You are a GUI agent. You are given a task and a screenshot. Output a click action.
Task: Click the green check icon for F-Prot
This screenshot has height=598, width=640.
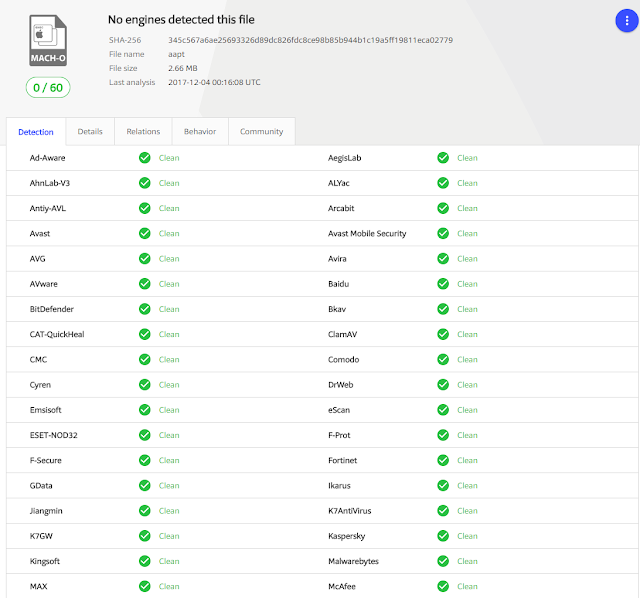(x=443, y=435)
